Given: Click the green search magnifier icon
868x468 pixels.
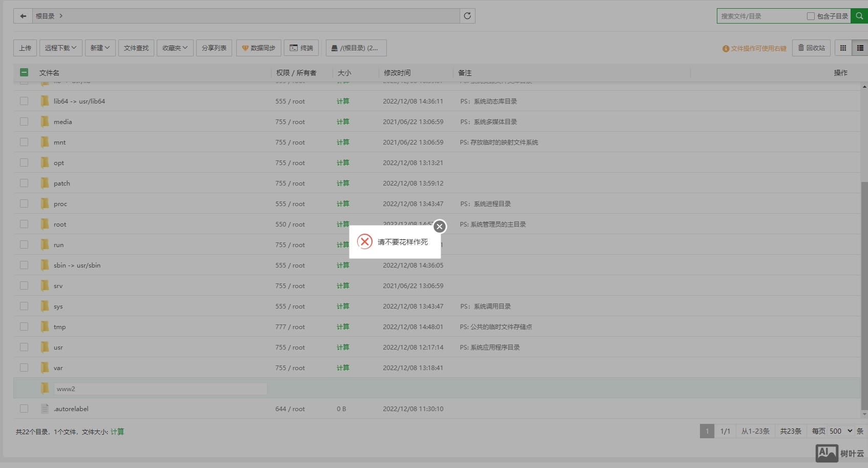Looking at the screenshot, I should point(859,16).
